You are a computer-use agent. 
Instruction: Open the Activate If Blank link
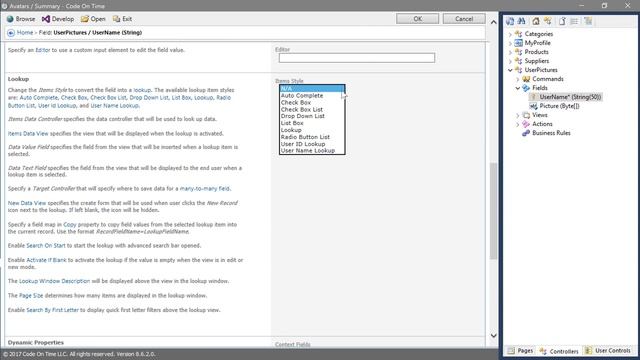pyautogui.click(x=46, y=260)
